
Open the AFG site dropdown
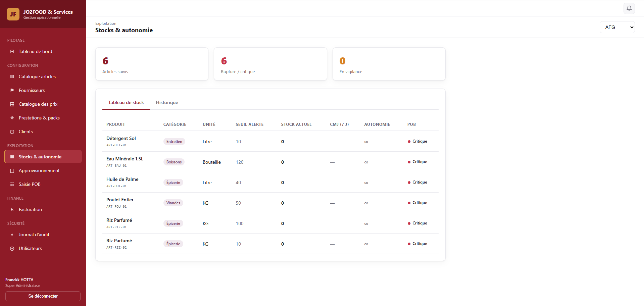pos(617,27)
